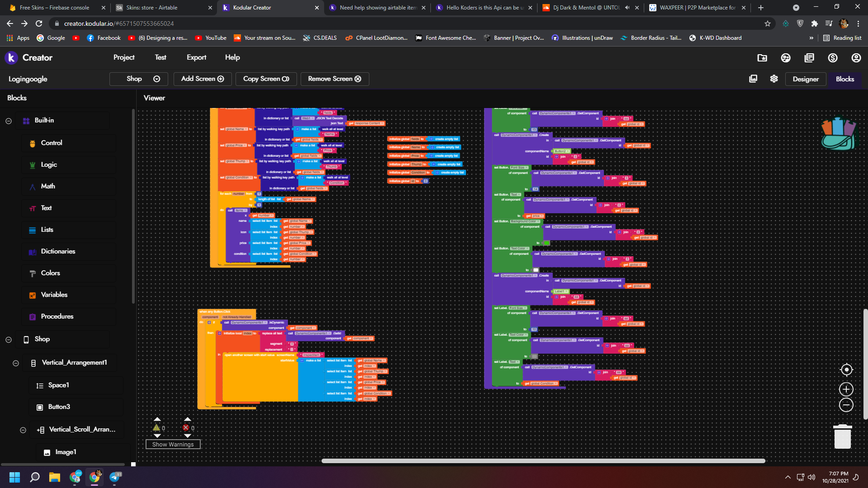Toggle the warning count triangle indicator
Image resolution: width=868 pixels, height=488 pixels.
tap(156, 427)
